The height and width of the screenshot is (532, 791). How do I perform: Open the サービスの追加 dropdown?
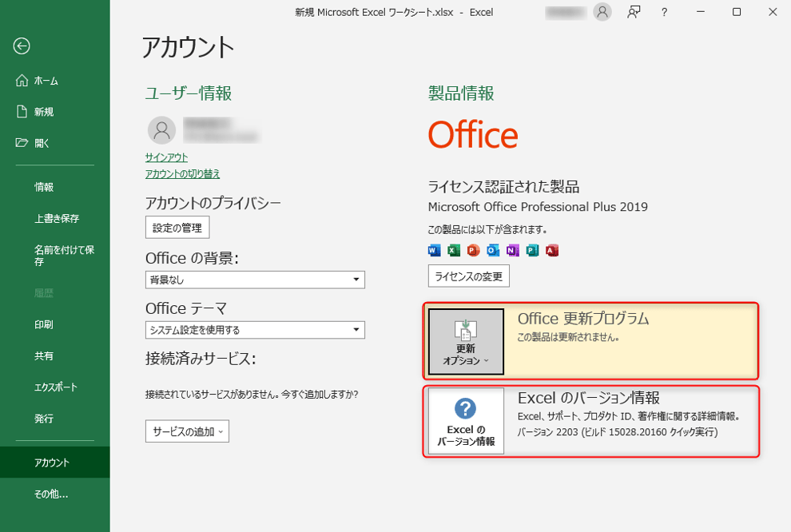point(187,431)
